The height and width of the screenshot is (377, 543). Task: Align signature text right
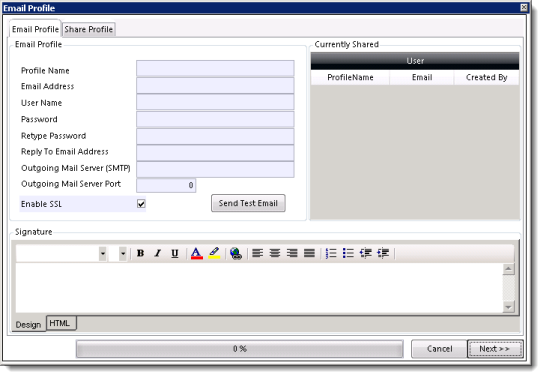click(292, 254)
